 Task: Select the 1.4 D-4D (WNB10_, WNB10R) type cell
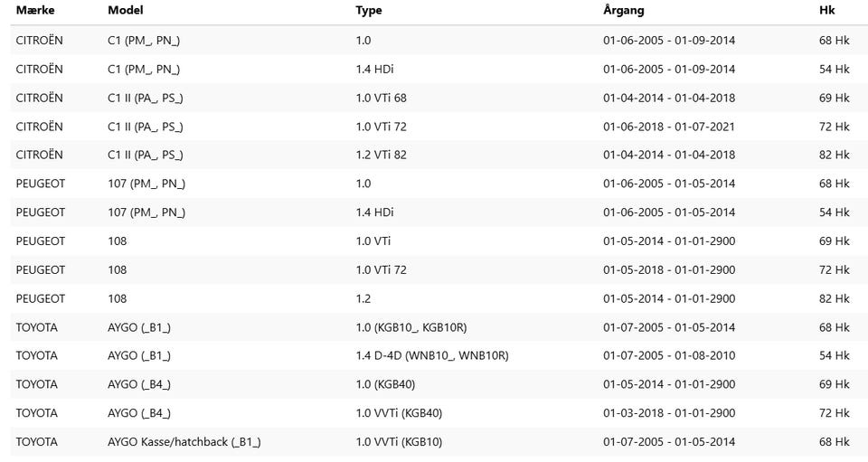pyautogui.click(x=431, y=355)
